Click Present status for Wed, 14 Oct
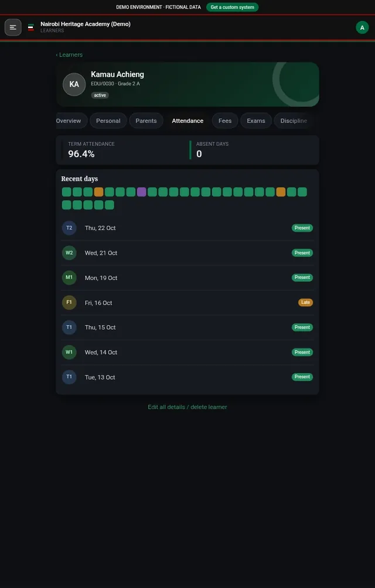Viewport: 375px width, 588px height. (302, 352)
